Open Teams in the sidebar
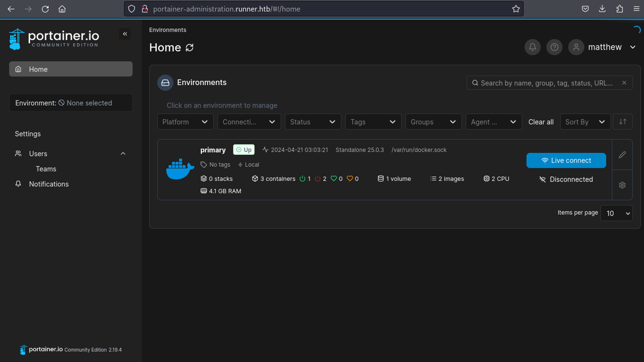This screenshot has height=362, width=644. 46,169
